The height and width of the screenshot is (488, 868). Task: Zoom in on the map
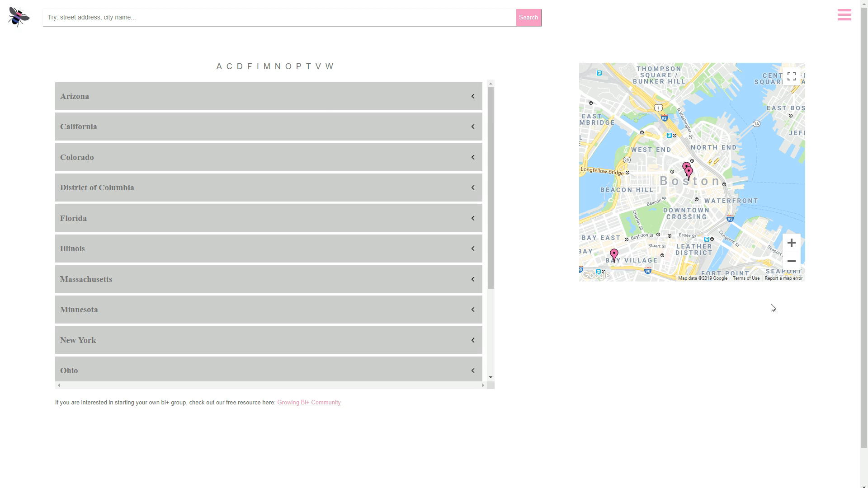(791, 243)
